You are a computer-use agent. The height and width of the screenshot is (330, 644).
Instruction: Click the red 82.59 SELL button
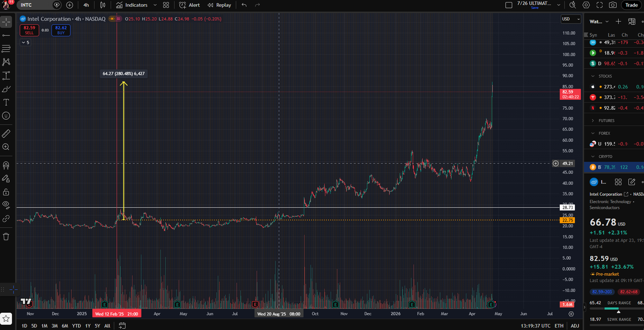pos(29,30)
